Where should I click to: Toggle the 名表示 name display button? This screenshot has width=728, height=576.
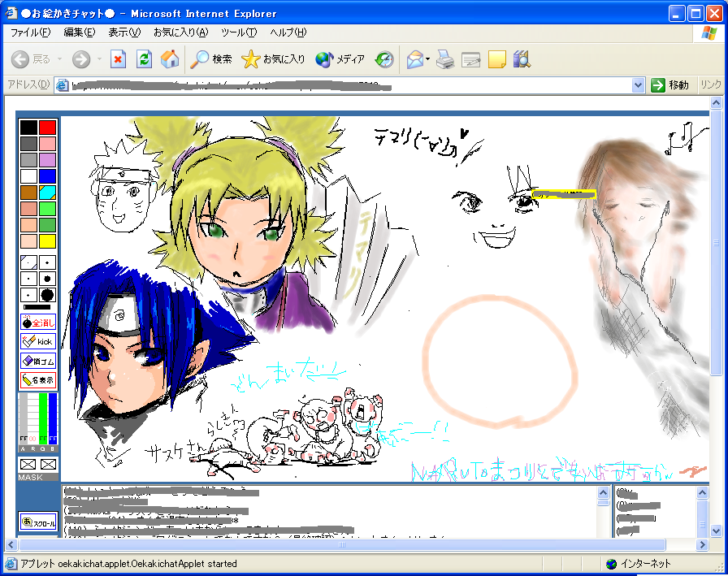pyautogui.click(x=38, y=380)
